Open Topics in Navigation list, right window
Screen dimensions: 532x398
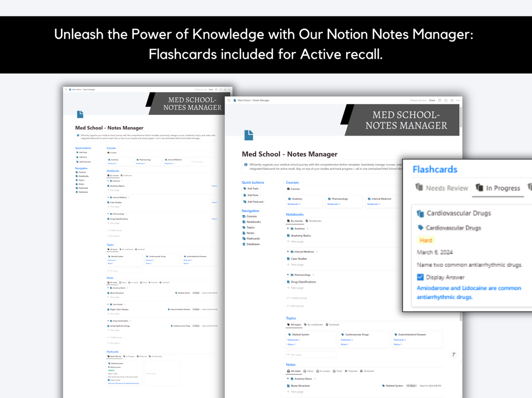(x=248, y=228)
